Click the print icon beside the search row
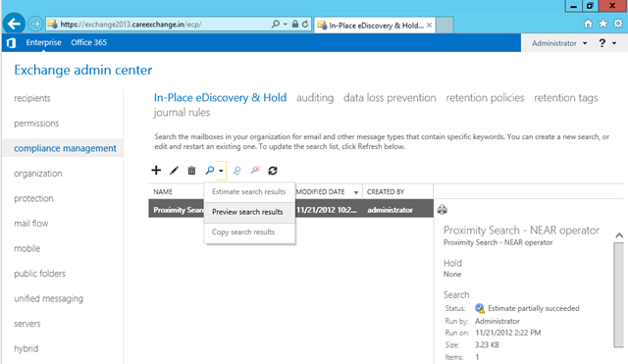The width and height of the screenshot is (628, 364). coord(443,209)
